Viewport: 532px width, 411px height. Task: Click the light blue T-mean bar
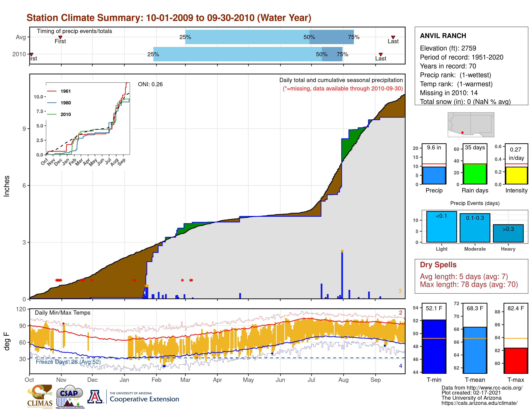pyautogui.click(x=475, y=350)
